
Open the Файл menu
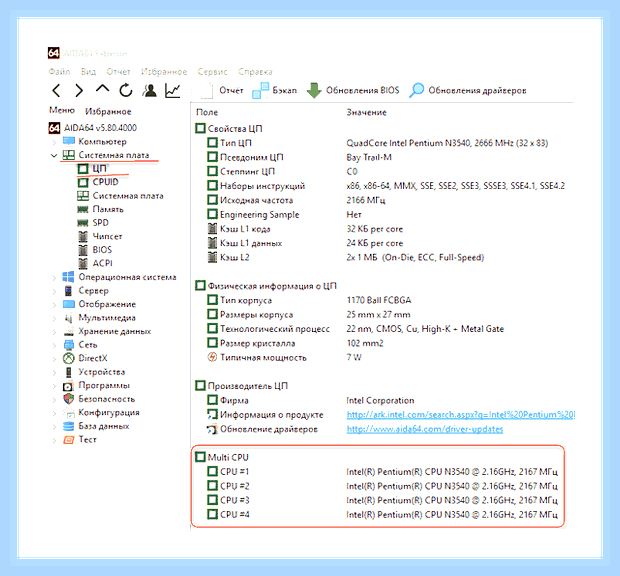[x=59, y=72]
